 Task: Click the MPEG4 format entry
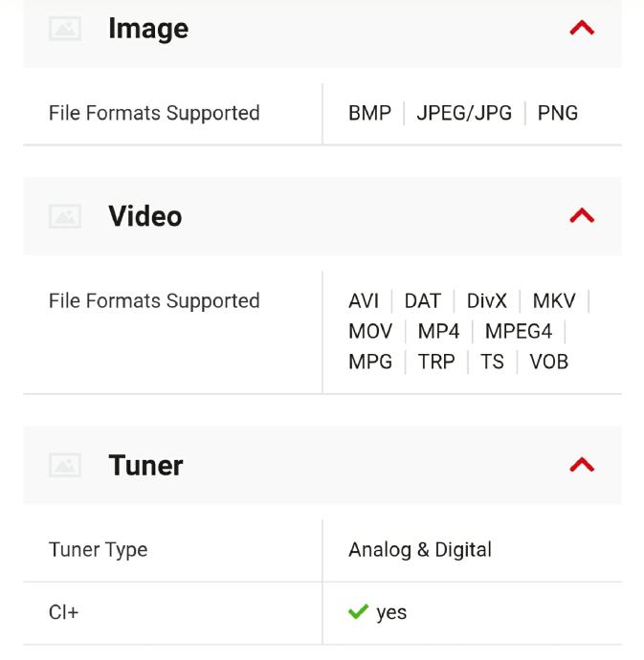click(x=519, y=331)
